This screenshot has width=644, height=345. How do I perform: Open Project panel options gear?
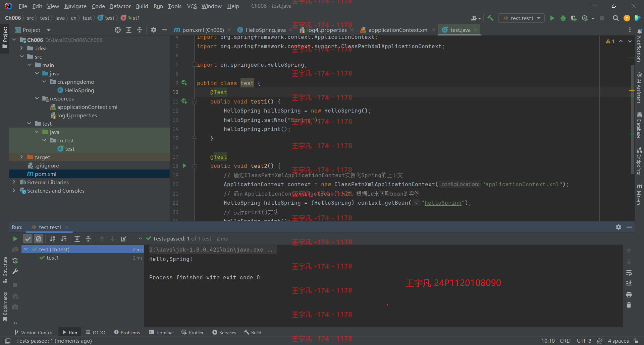click(154, 30)
